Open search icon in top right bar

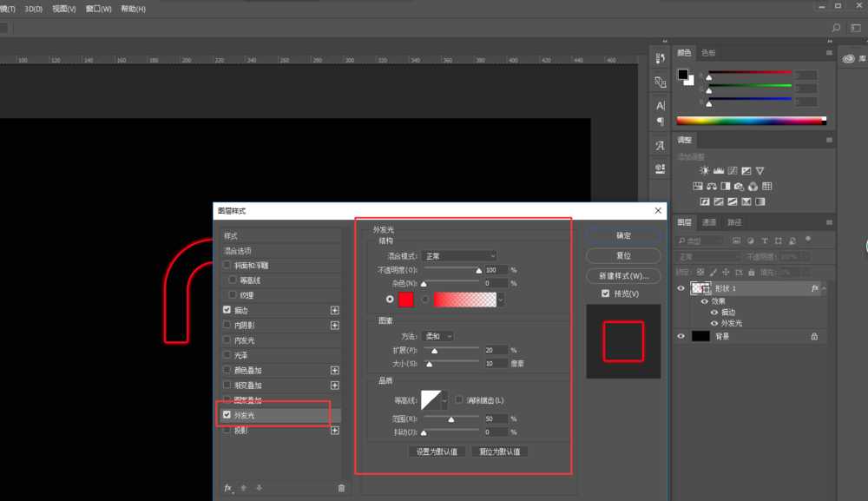click(x=836, y=28)
